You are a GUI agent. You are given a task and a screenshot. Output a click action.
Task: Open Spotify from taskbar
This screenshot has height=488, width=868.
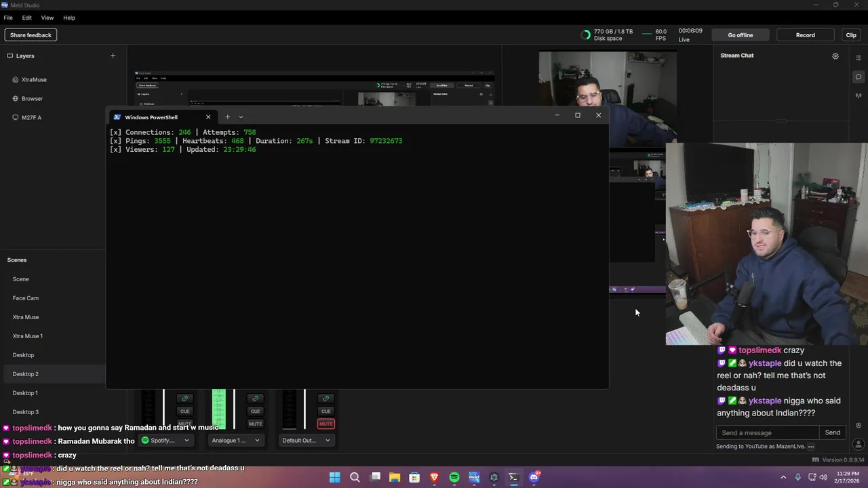[x=454, y=477]
